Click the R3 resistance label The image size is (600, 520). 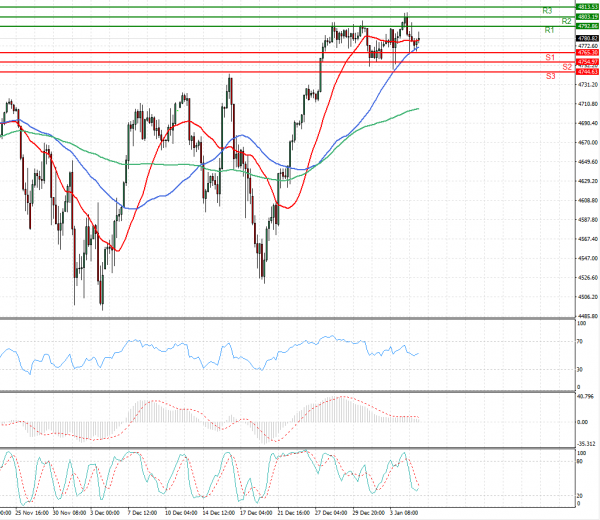[x=547, y=11]
